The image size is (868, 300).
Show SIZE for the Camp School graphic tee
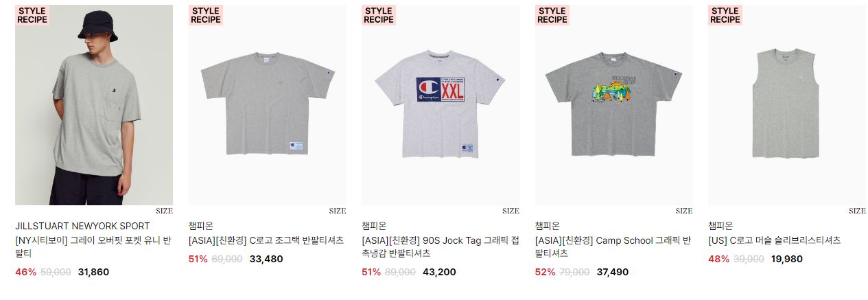pos(684,211)
